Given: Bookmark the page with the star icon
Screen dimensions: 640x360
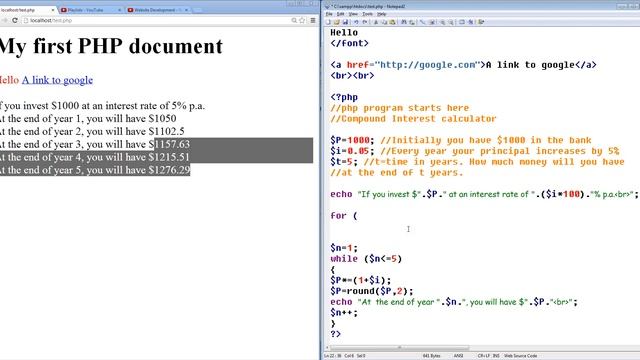Looking at the screenshot, I should 302,20.
